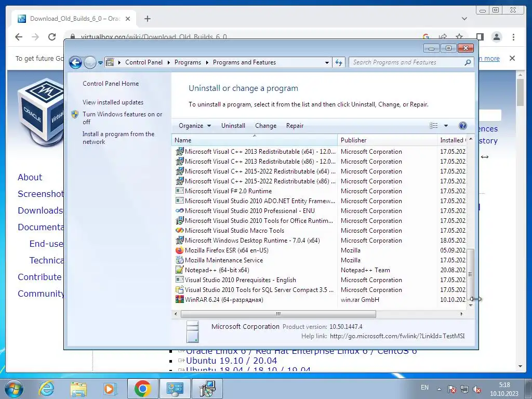The height and width of the screenshot is (399, 532).
Task: Expand the address bar history dropdown
Action: coord(327,62)
